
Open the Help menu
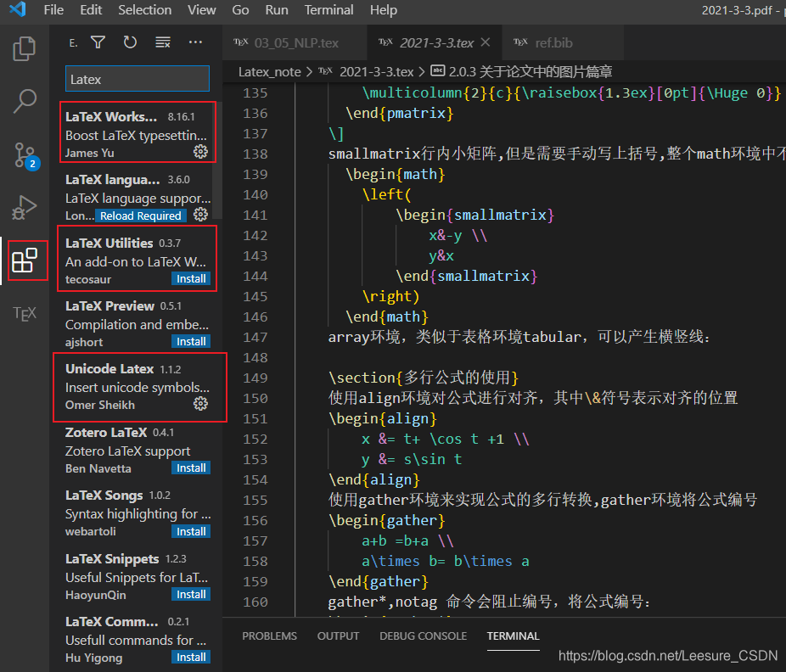point(384,10)
